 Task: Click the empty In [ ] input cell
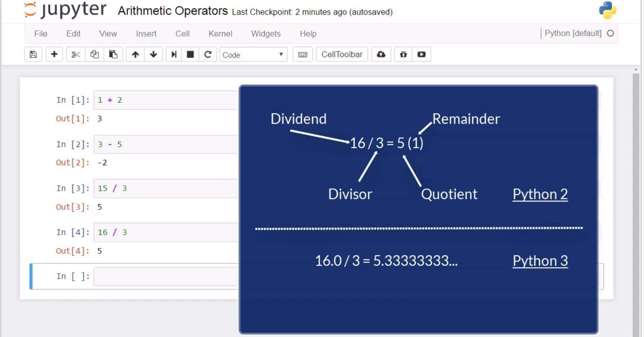point(162,276)
